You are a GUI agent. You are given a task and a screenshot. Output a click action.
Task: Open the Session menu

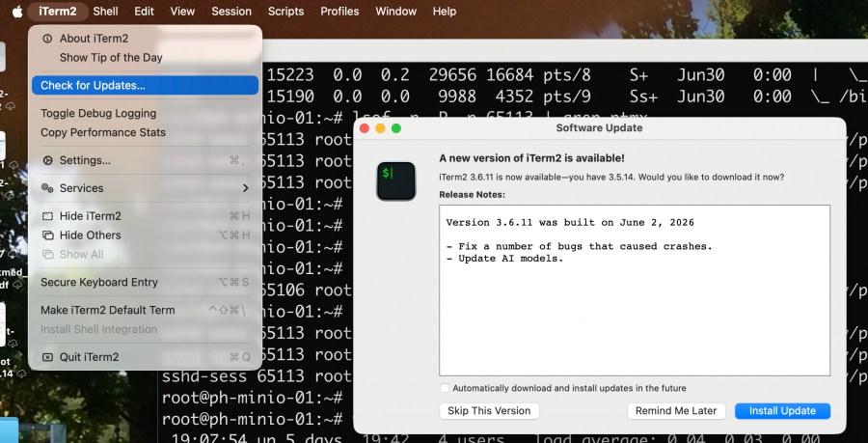pyautogui.click(x=231, y=11)
